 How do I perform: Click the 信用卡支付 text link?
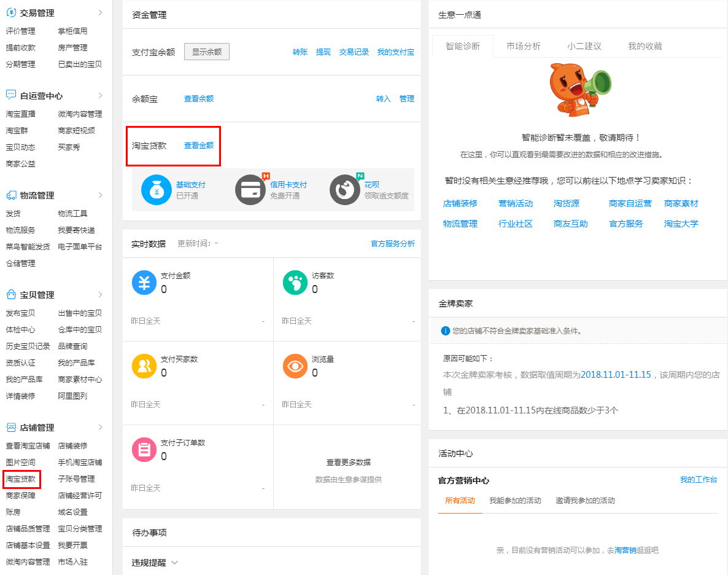pyautogui.click(x=288, y=184)
